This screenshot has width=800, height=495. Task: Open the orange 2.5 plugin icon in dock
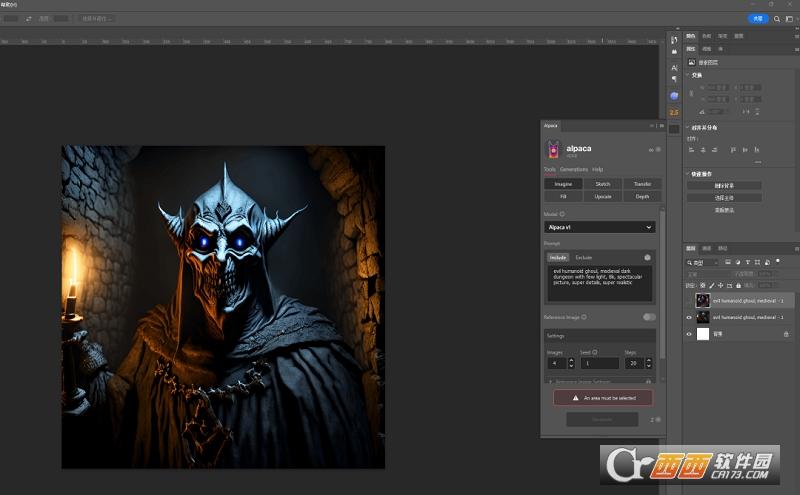click(x=674, y=112)
